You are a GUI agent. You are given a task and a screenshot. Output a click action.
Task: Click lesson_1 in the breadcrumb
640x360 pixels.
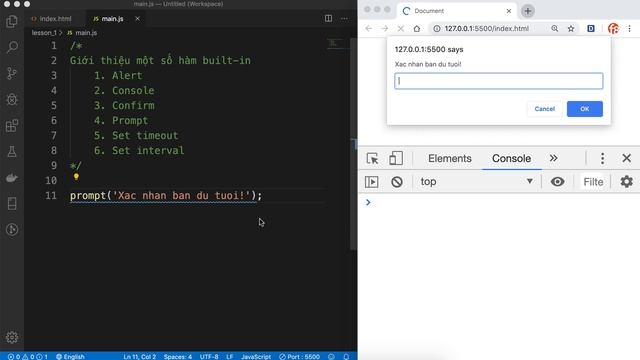pyautogui.click(x=44, y=33)
